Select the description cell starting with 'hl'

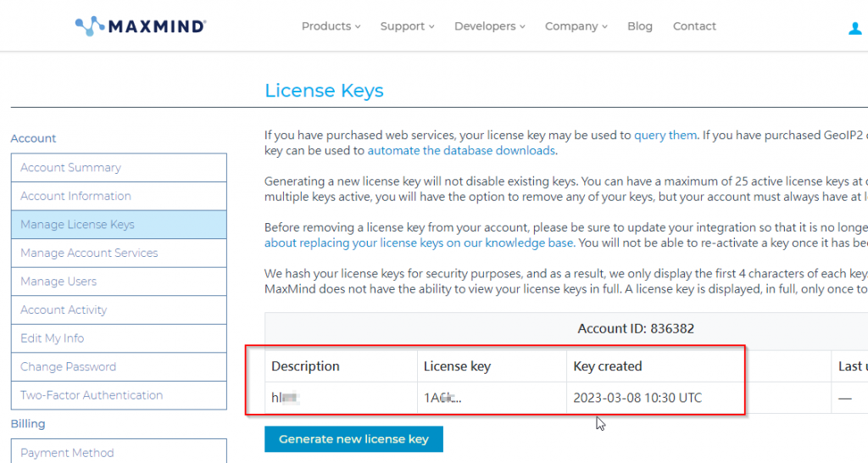[x=341, y=398]
